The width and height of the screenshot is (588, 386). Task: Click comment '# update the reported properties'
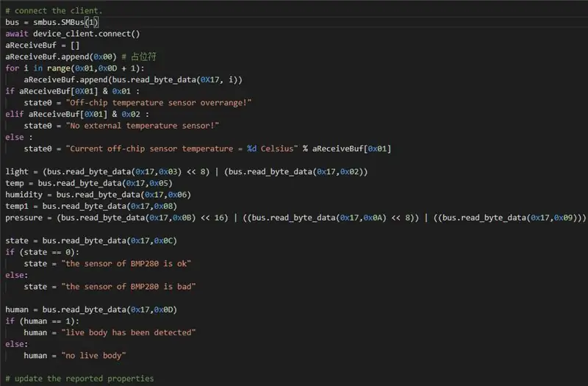tap(79, 379)
